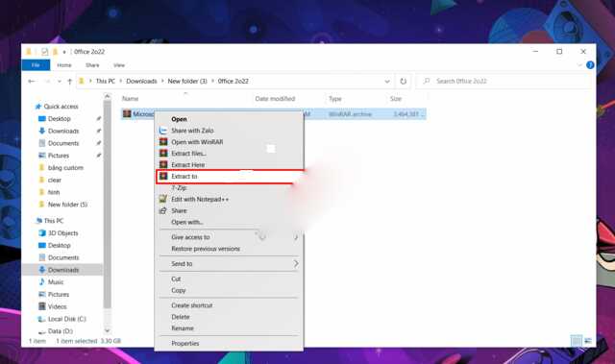Screen dimensions: 615x364
Task: Select Open with WinRAR entry
Action: [197, 142]
